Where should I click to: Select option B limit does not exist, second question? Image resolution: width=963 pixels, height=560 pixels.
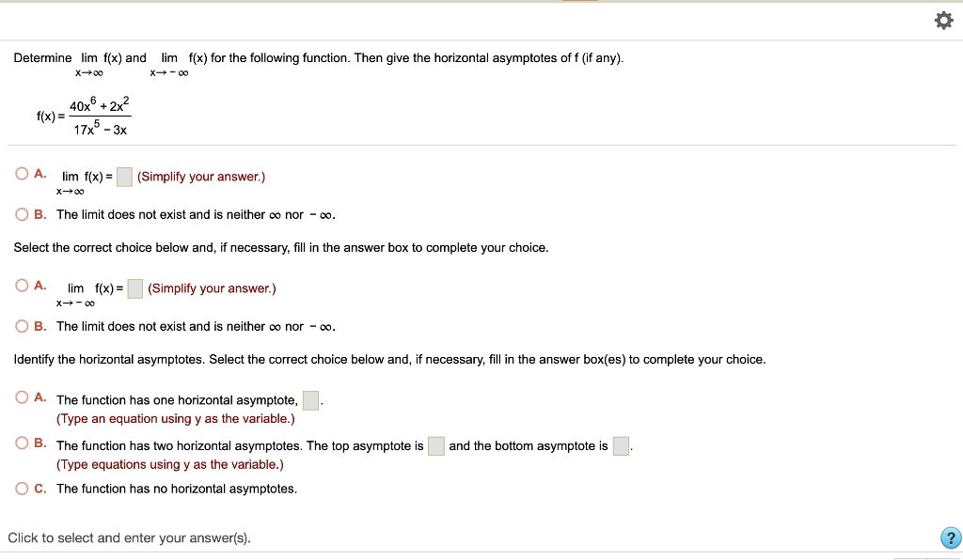coord(23,326)
